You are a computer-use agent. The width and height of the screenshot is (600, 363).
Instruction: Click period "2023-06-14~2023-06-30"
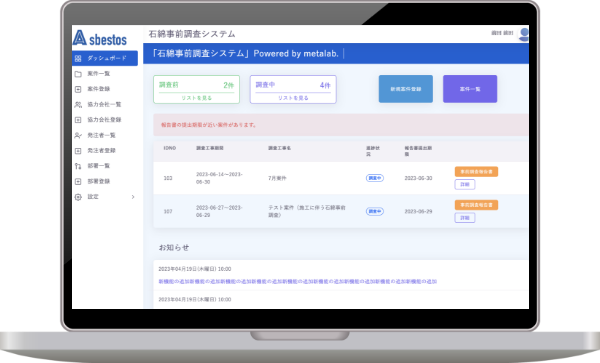click(x=219, y=178)
